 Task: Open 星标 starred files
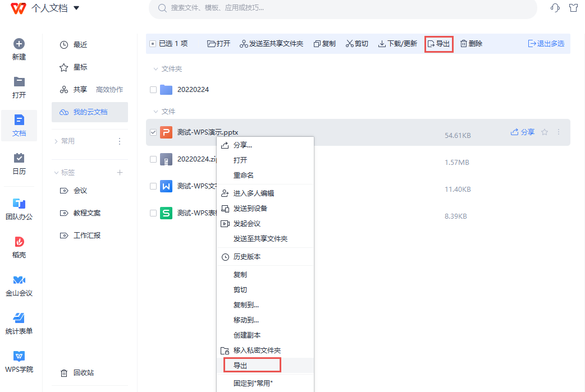tap(74, 67)
